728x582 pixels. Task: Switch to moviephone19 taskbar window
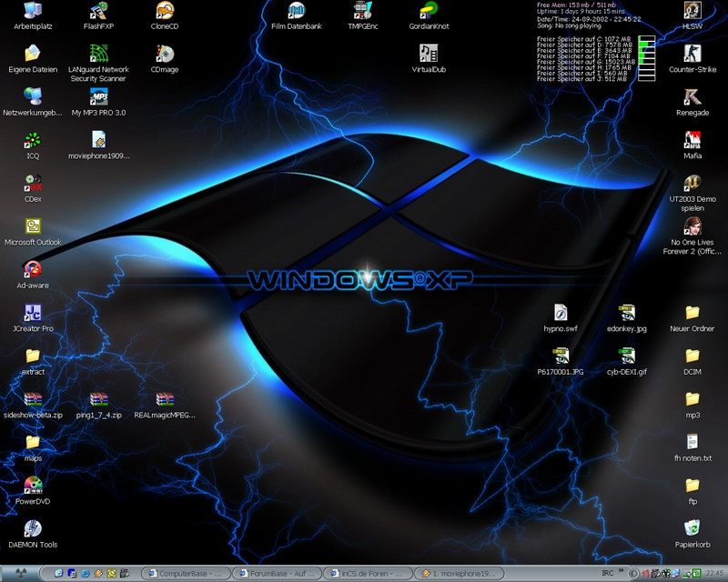click(x=460, y=574)
